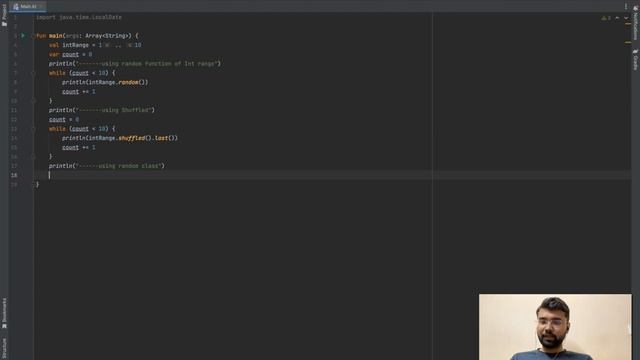
Task: Click 'shuffled()' call on line 14
Action: point(135,138)
